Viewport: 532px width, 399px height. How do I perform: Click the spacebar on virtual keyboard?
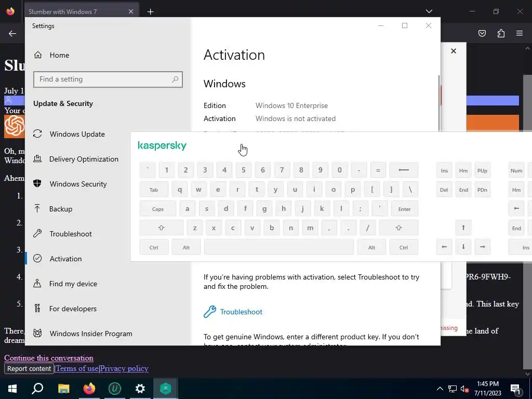[x=279, y=247]
